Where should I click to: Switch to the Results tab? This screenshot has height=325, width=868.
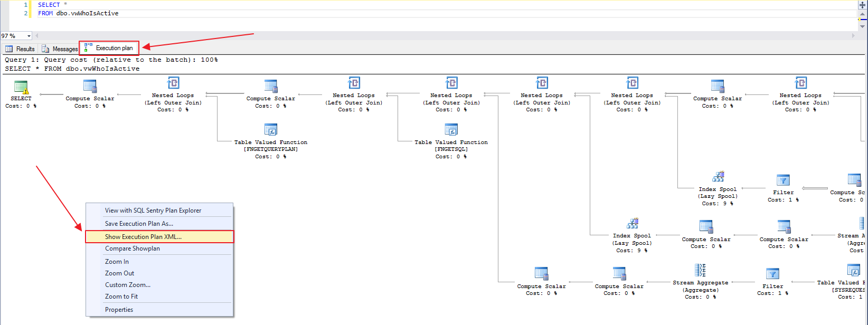point(20,49)
